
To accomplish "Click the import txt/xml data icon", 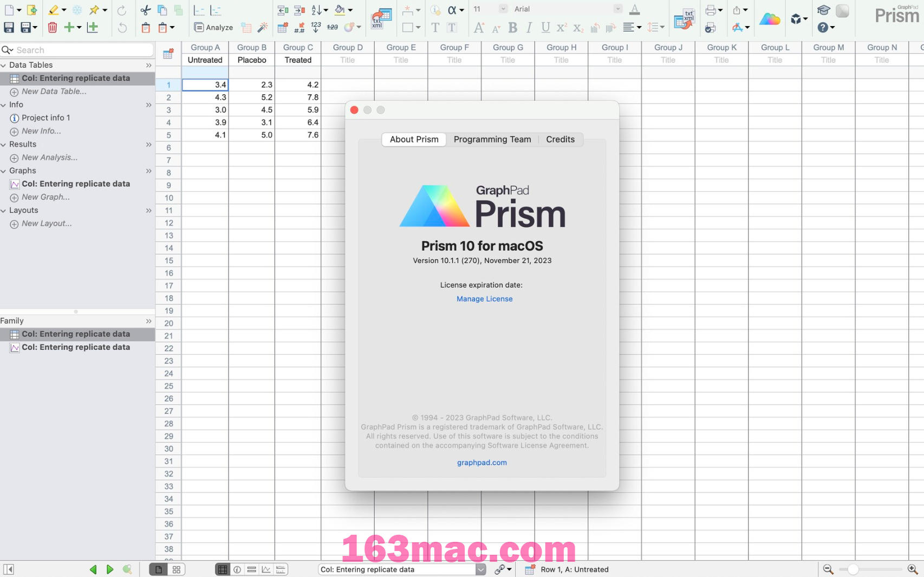I will point(381,19).
